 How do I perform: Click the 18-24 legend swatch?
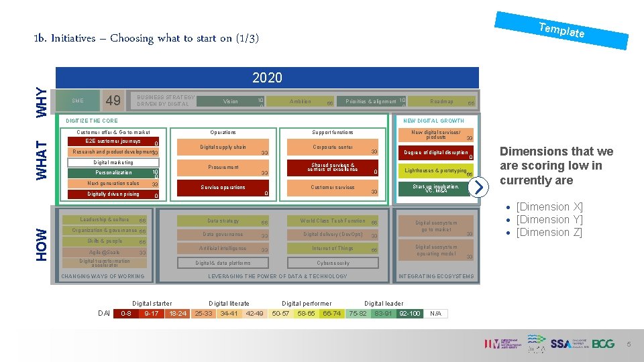(177, 314)
